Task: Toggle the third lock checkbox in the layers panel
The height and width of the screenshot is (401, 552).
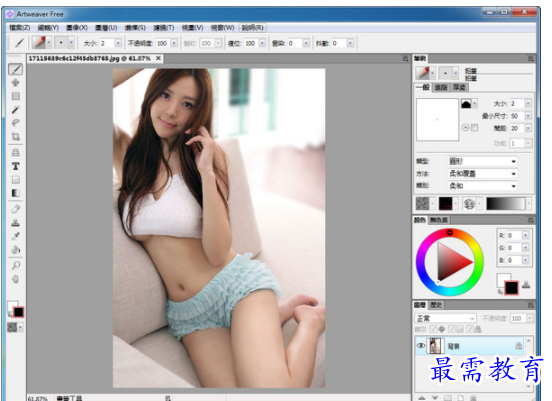Action: tap(470, 329)
